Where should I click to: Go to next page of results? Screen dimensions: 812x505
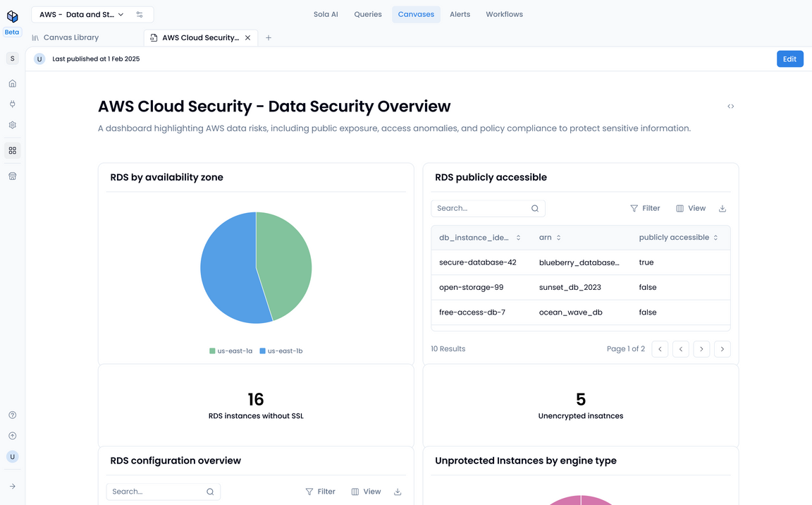[701, 349]
